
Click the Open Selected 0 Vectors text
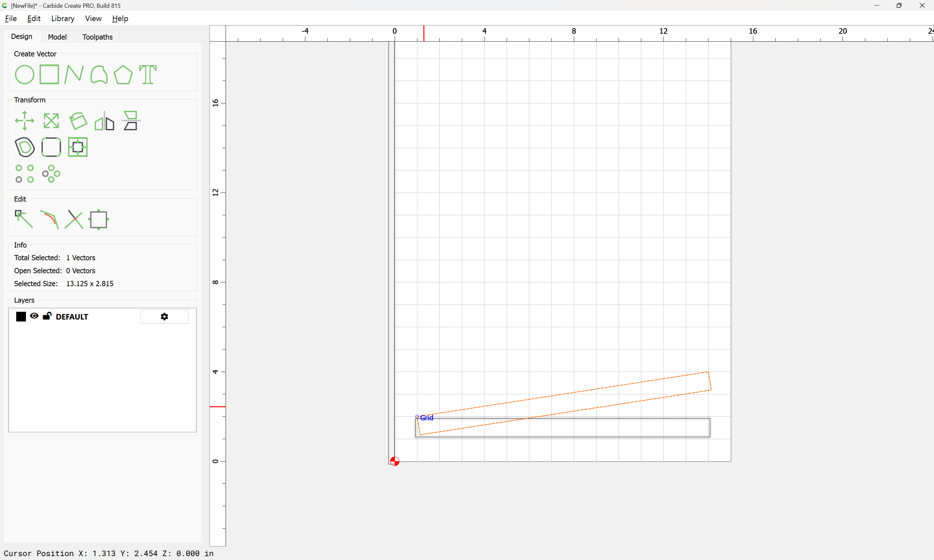55,271
